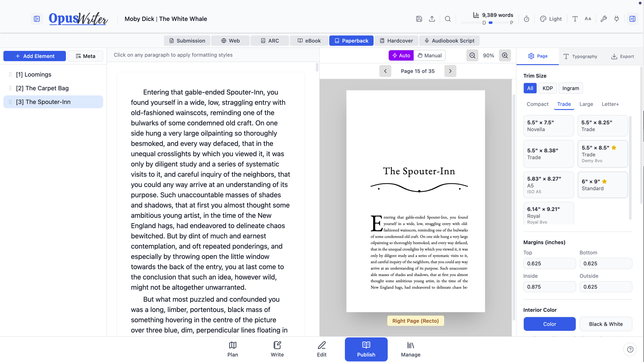Click drag handle for The Spouter-Inn
Image resolution: width=644 pixels, height=362 pixels.
10,102
